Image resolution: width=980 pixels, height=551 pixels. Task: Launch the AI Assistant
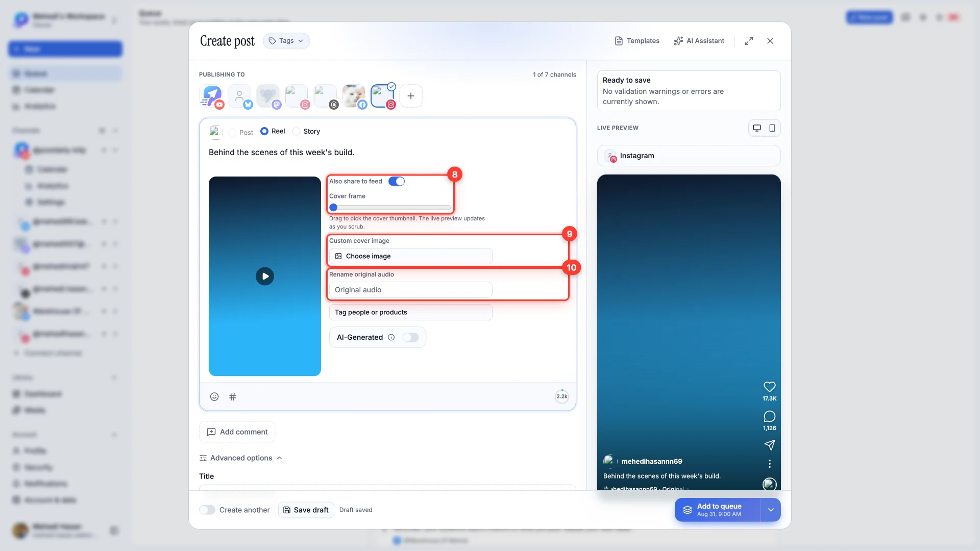click(699, 41)
